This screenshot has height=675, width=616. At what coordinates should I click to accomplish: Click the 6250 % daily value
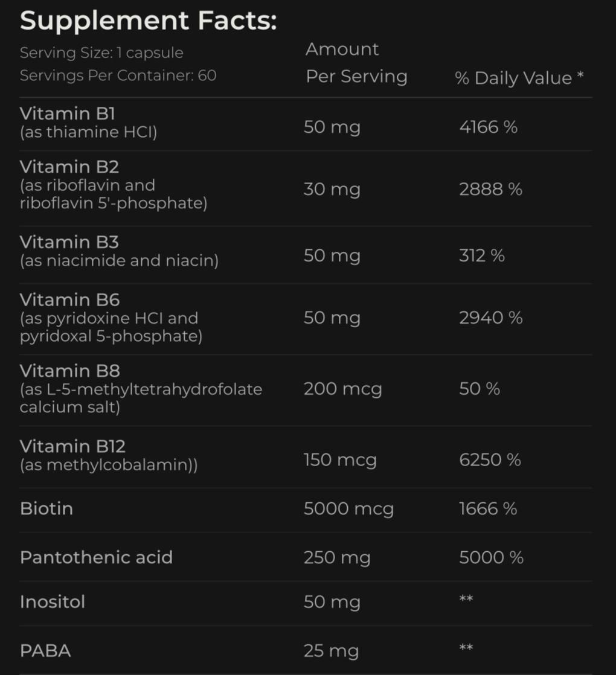click(490, 459)
